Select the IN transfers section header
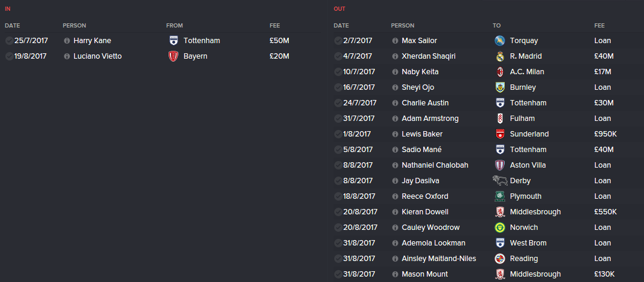 pos(7,9)
